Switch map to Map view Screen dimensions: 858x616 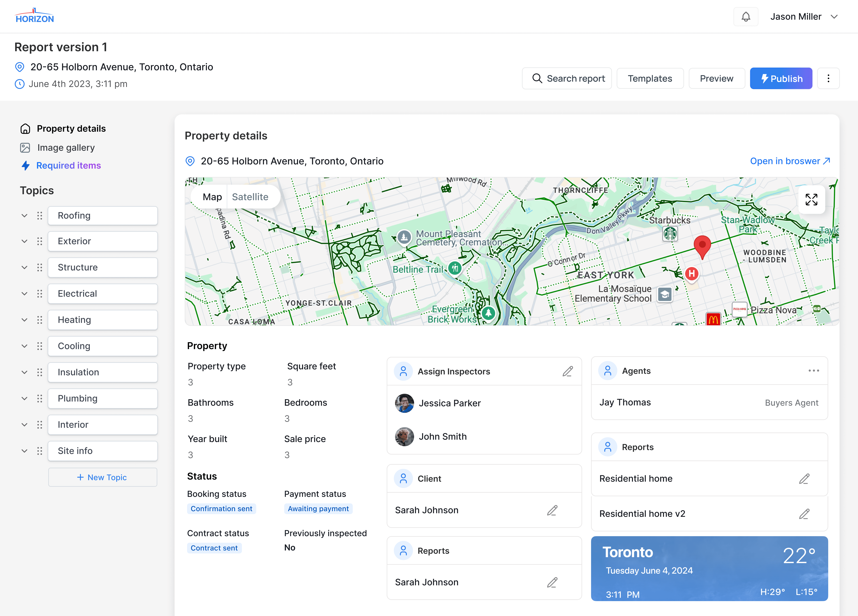(212, 197)
